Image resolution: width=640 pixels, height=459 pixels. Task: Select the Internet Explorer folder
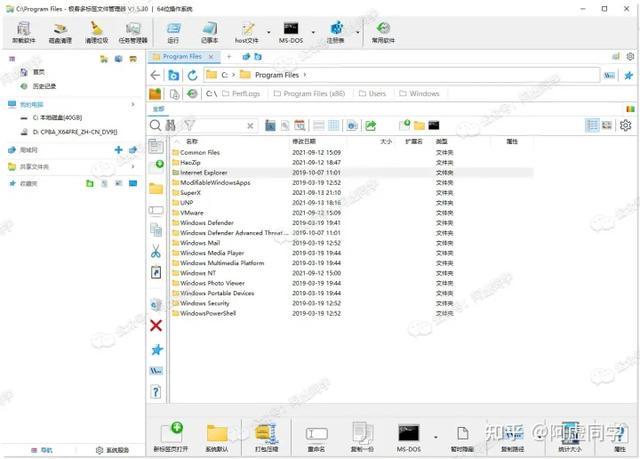204,173
